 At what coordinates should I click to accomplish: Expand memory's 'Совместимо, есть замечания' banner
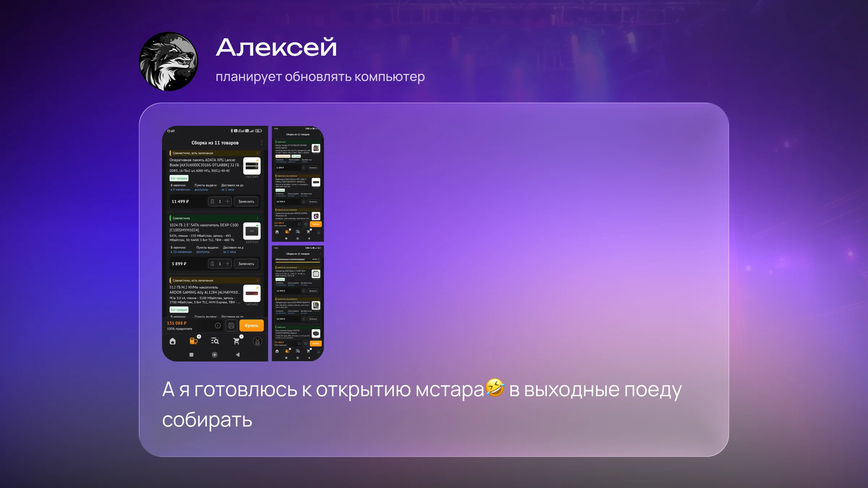257,153
